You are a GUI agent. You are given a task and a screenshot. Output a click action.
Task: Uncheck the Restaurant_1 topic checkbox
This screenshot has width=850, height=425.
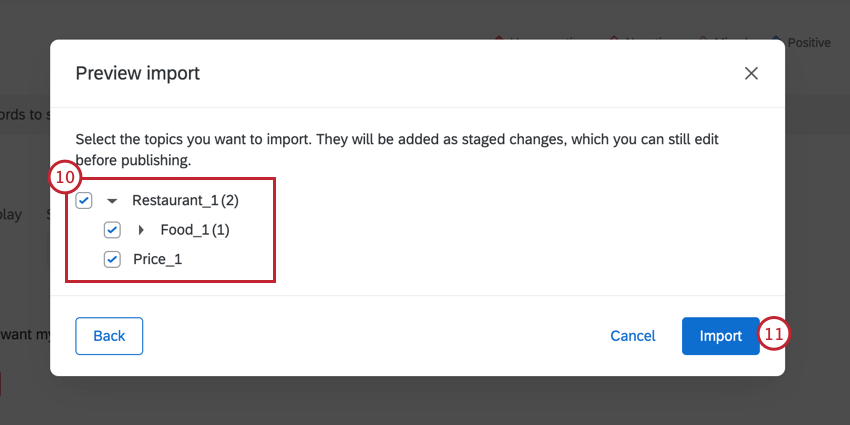84,200
